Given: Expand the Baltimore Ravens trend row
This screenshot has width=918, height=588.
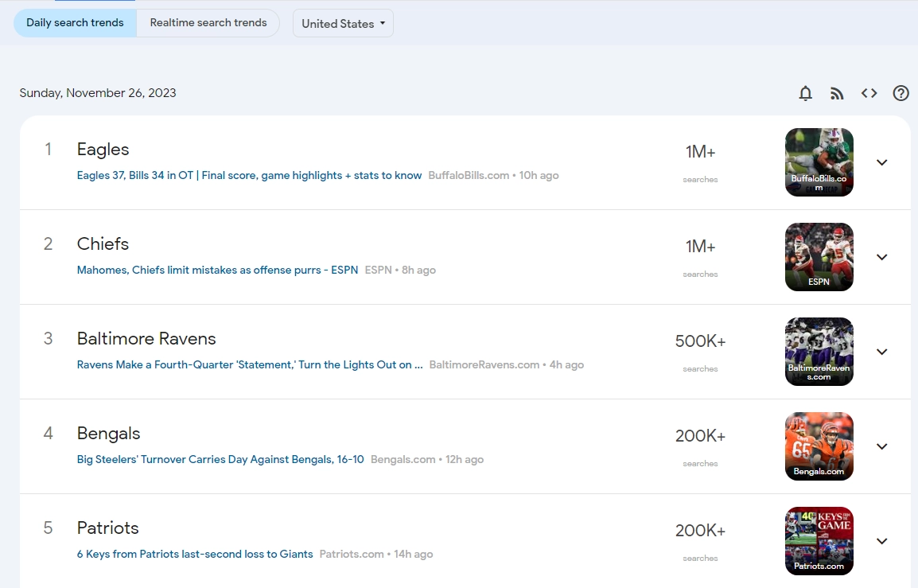Looking at the screenshot, I should pos(881,352).
